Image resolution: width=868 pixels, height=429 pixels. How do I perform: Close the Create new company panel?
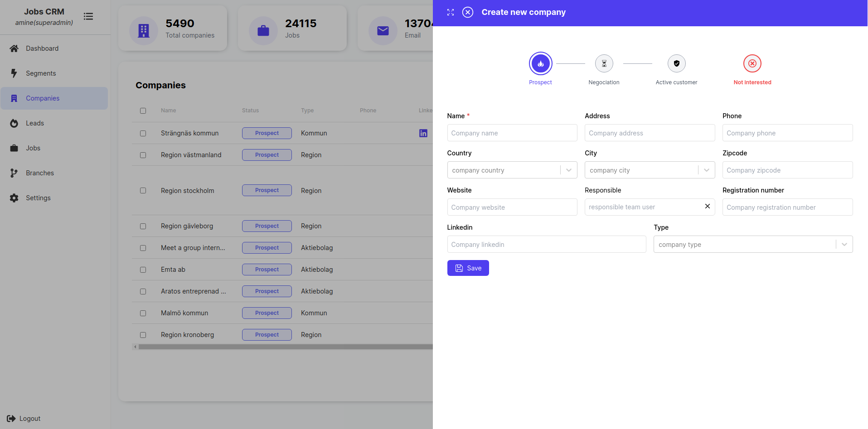point(468,12)
